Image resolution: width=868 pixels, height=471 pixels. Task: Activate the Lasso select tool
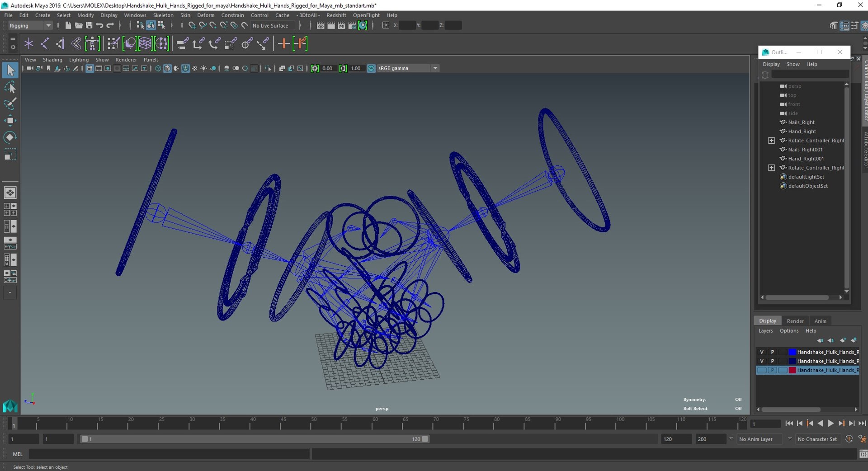pyautogui.click(x=10, y=87)
